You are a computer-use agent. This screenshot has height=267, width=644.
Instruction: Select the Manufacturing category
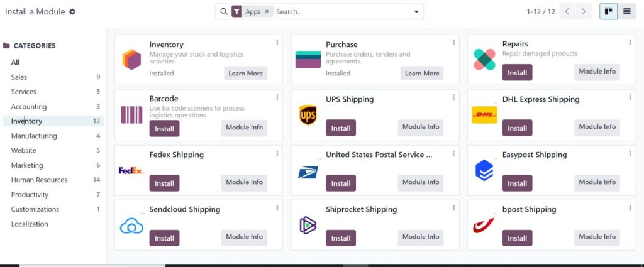(x=34, y=136)
